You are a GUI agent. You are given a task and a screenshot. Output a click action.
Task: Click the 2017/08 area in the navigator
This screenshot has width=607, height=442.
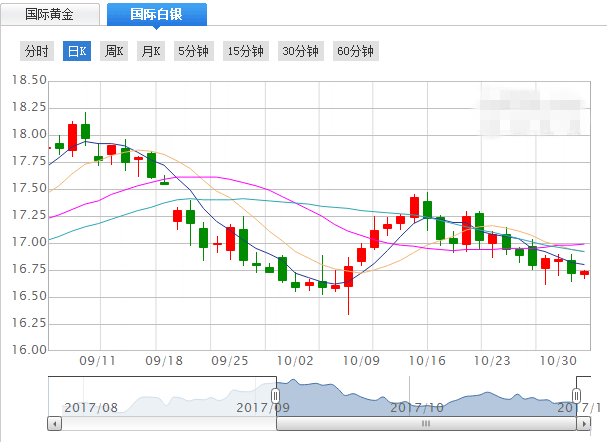click(x=90, y=407)
